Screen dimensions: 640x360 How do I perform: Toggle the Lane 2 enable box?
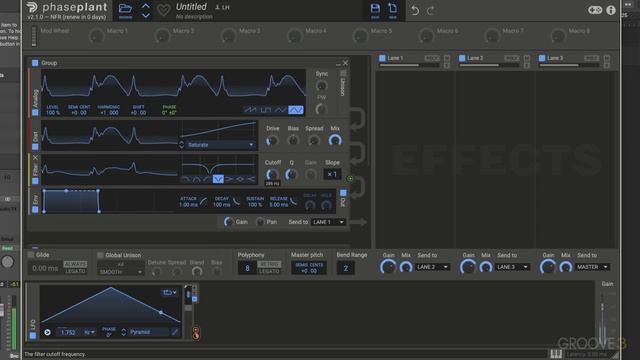[462, 58]
